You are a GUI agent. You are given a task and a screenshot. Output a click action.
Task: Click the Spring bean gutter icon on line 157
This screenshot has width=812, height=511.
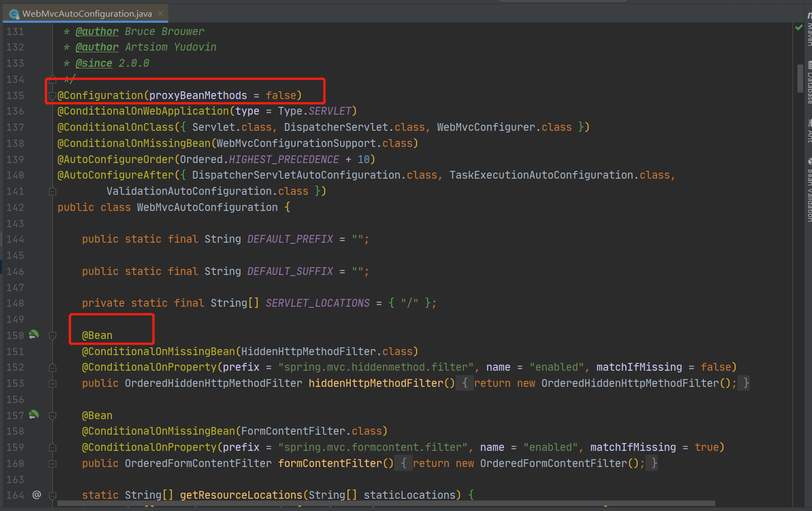pos(34,415)
